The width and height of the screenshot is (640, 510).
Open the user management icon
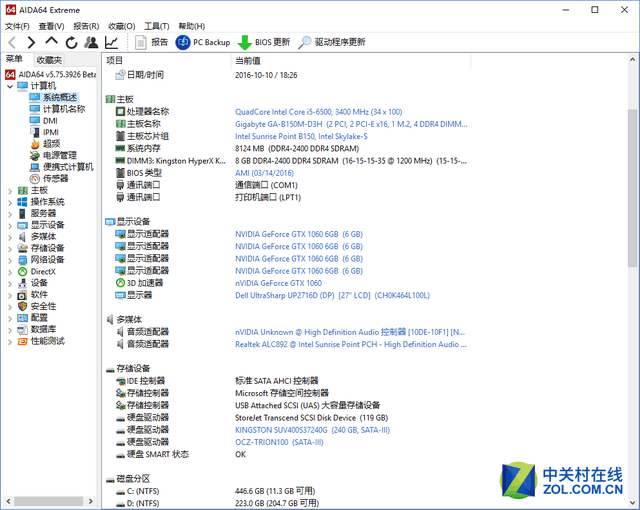[91, 42]
